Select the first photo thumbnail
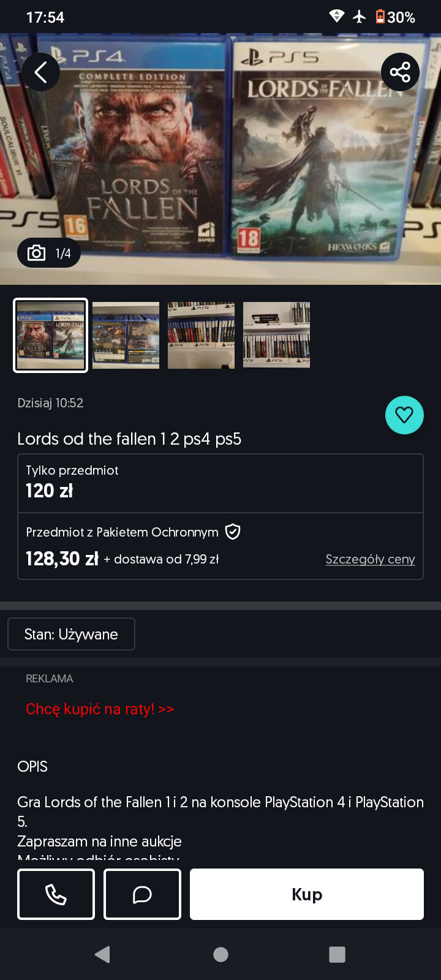Image resolution: width=441 pixels, height=980 pixels. (x=51, y=335)
